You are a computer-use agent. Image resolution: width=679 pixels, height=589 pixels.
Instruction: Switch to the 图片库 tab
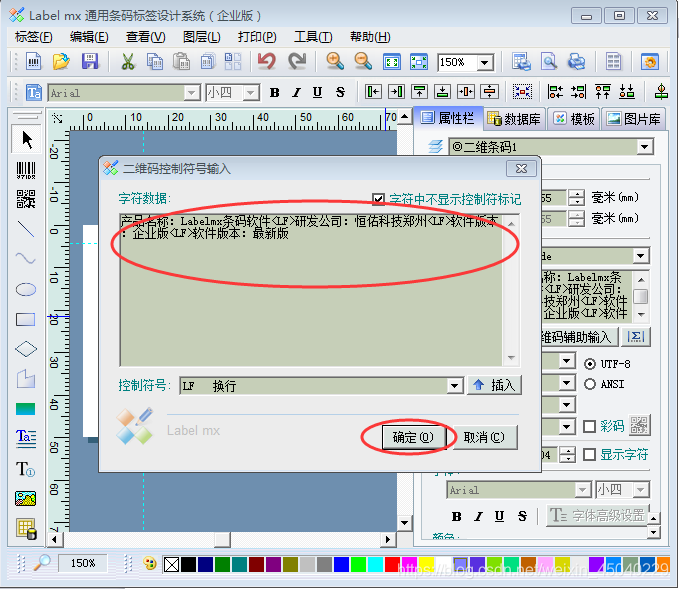pyautogui.click(x=634, y=119)
